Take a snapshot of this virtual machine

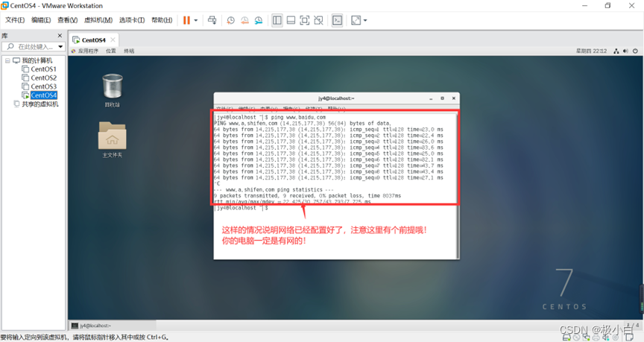coord(231,20)
